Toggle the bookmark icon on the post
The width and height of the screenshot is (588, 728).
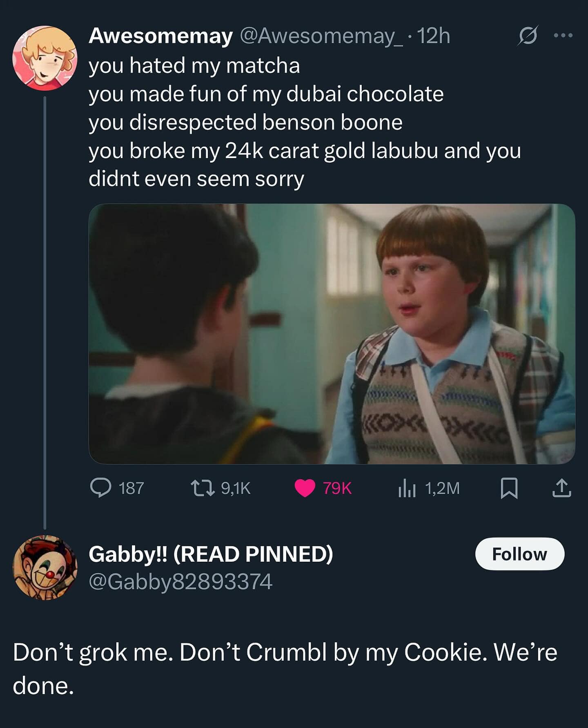tap(509, 489)
